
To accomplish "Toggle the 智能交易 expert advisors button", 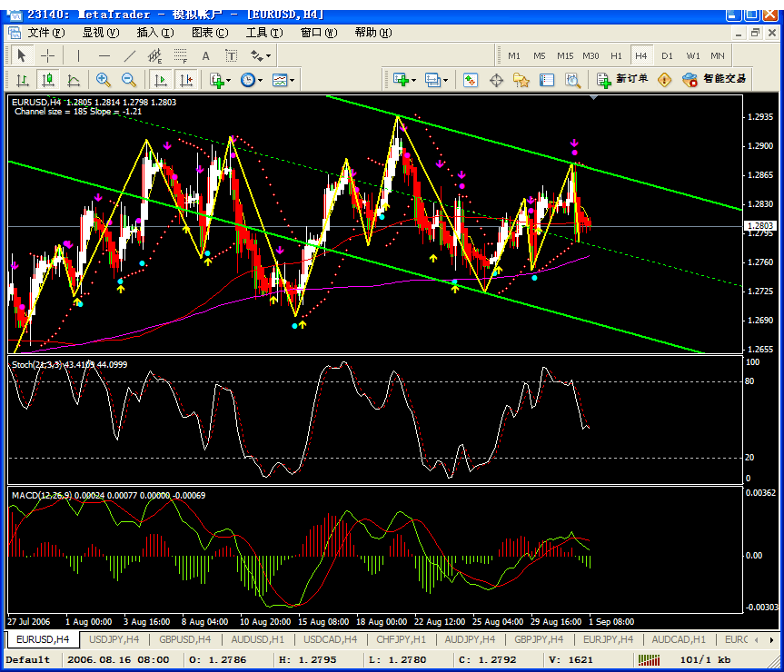I will coord(714,80).
